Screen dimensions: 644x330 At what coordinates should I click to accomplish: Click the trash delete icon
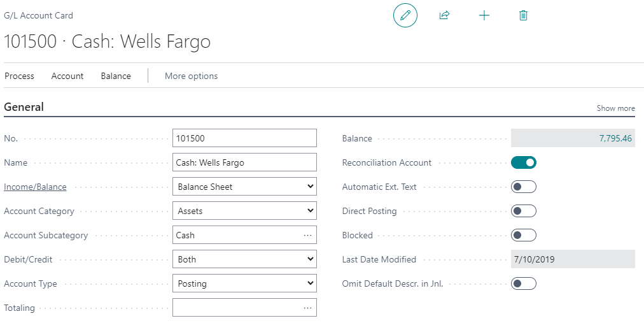(x=523, y=15)
